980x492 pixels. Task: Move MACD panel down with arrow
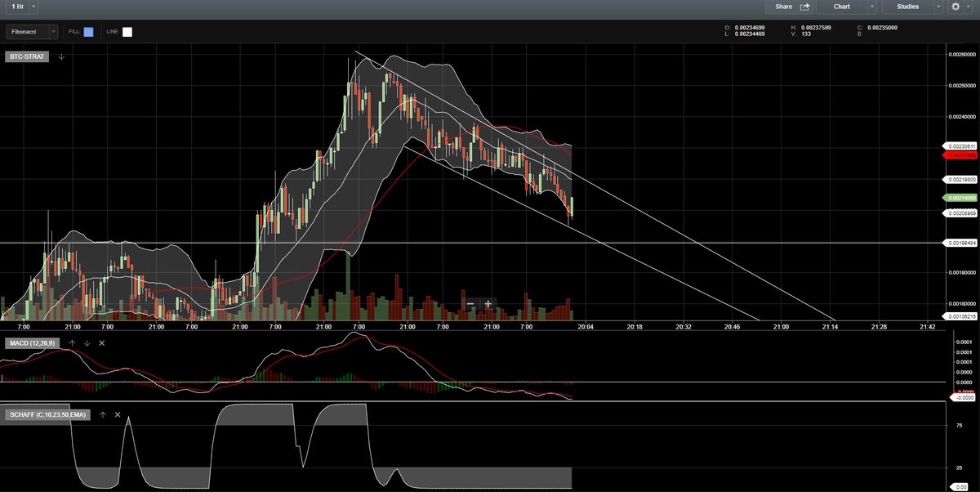(87, 342)
